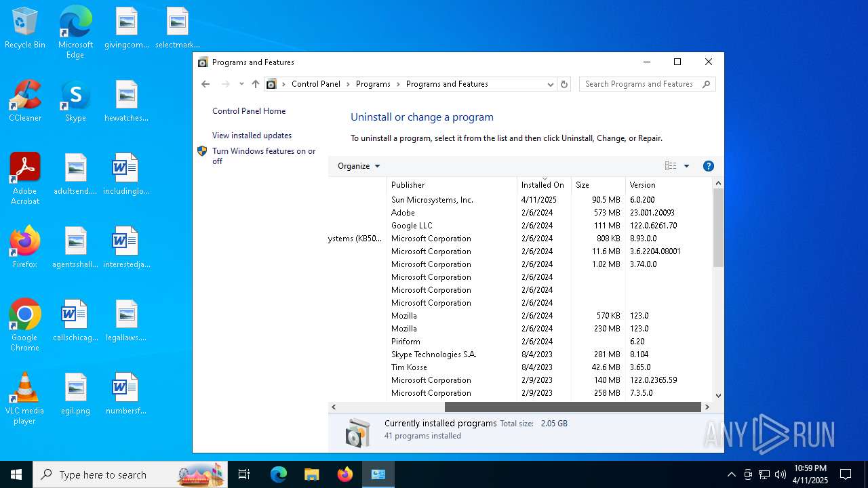The height and width of the screenshot is (488, 868).
Task: Select the callschicag... Word document
Action: [x=75, y=321]
